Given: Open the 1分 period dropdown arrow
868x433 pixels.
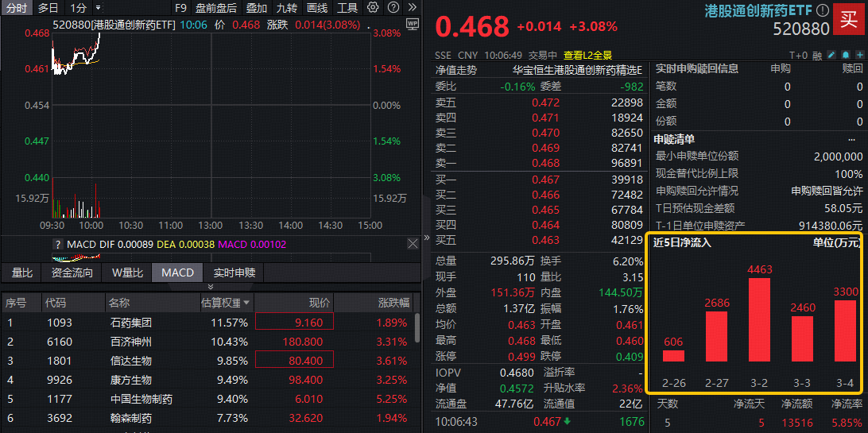Looking at the screenshot, I should point(96,8).
